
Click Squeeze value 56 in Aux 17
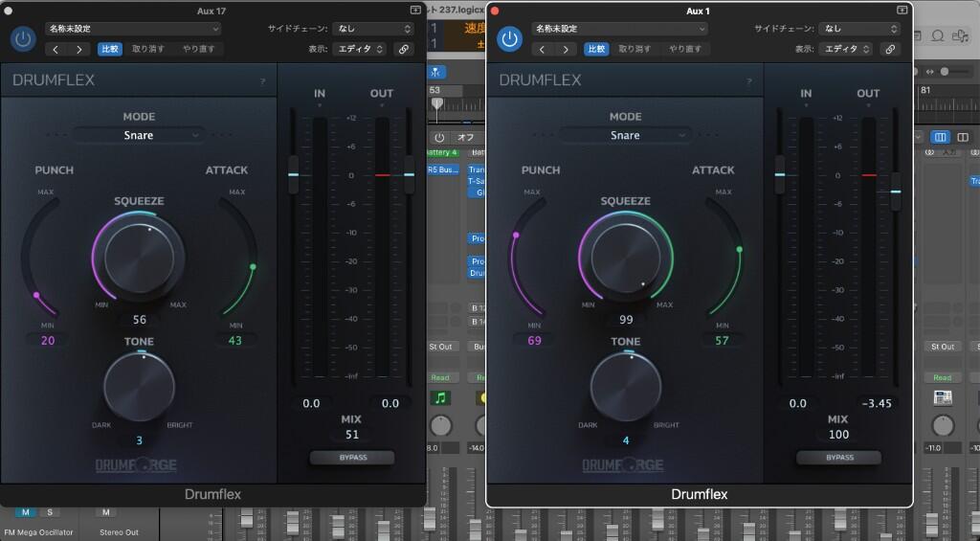140,320
